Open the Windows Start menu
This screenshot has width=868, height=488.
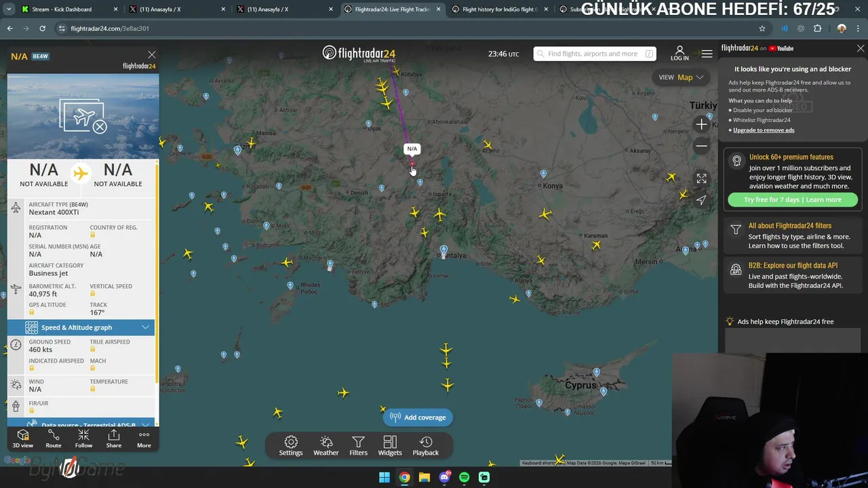point(384,477)
